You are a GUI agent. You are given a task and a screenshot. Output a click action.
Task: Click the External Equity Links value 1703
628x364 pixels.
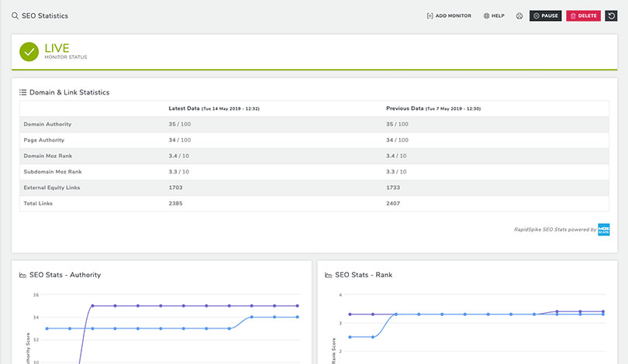pos(175,187)
